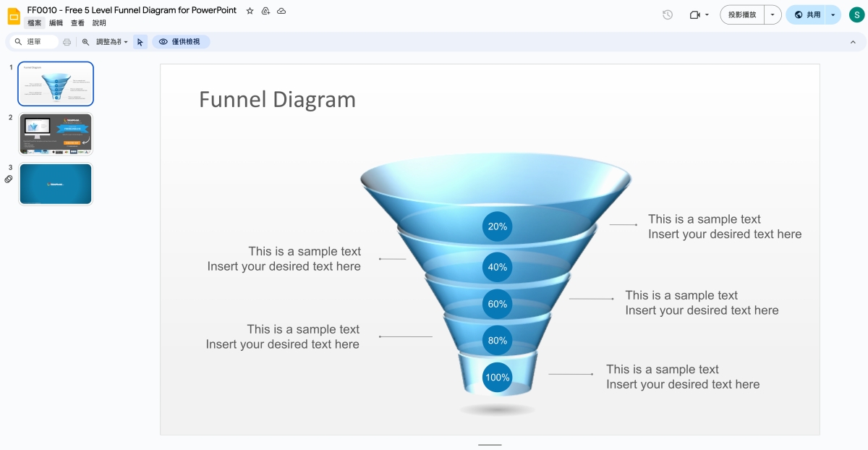
Task: Star the FF0010 presentation
Action: point(250,11)
